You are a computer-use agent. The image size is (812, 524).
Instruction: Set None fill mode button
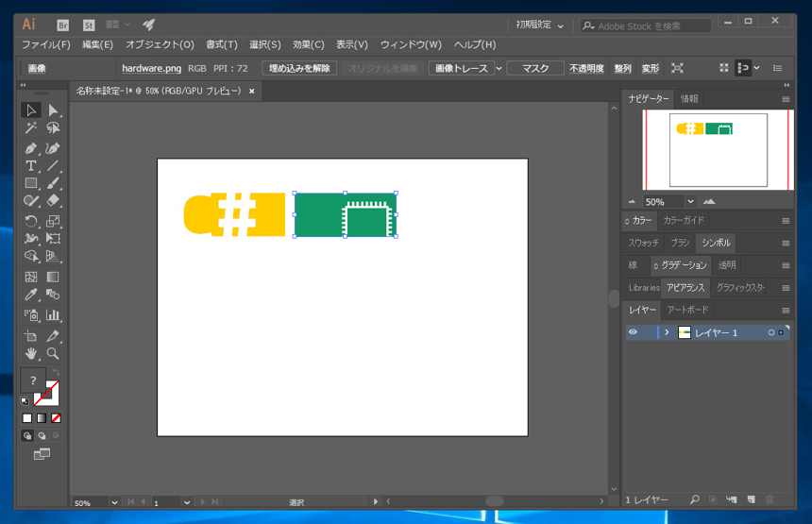click(56, 418)
